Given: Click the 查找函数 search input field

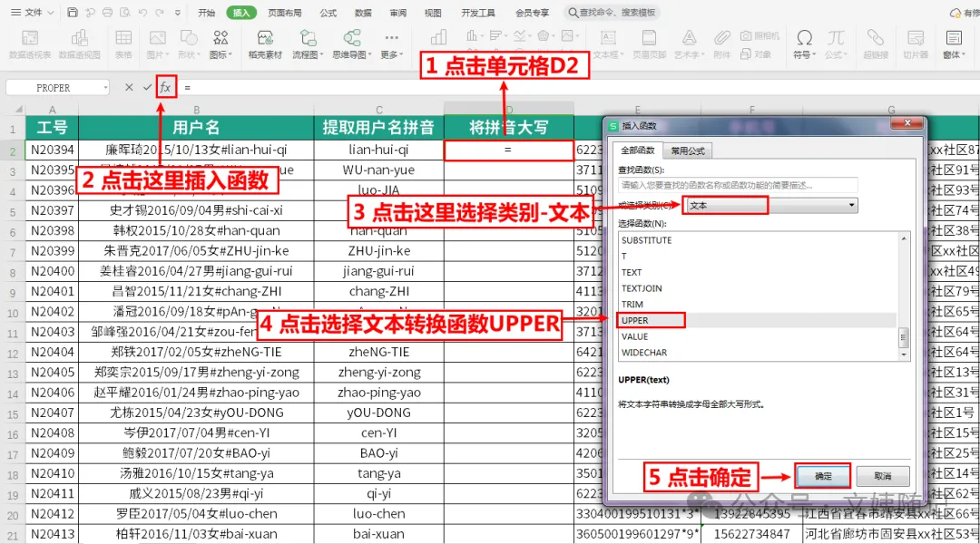Looking at the screenshot, I should 738,185.
